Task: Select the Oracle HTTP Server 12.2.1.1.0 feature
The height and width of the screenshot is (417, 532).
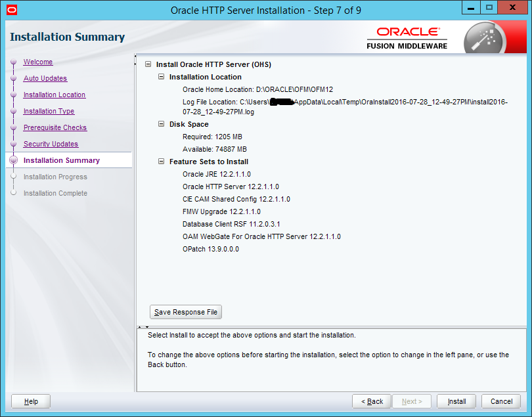Action: coord(231,187)
